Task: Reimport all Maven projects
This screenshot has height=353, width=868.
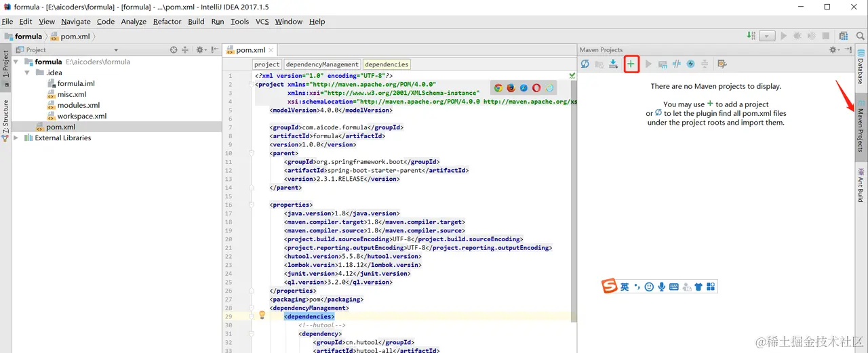Action: 585,64
